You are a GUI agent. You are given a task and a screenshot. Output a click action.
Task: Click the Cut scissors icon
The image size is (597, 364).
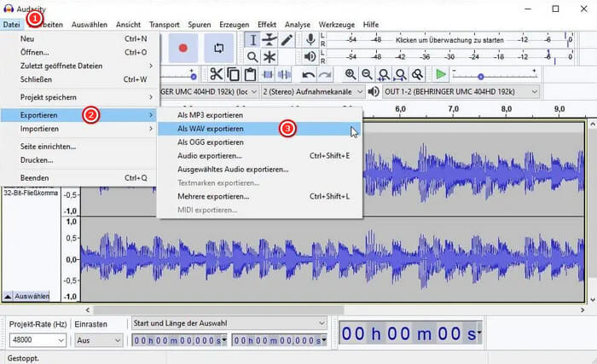(216, 74)
